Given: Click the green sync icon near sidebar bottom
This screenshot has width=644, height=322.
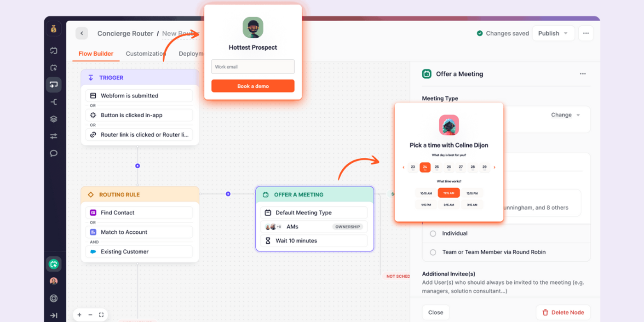Looking at the screenshot, I should click(54, 264).
